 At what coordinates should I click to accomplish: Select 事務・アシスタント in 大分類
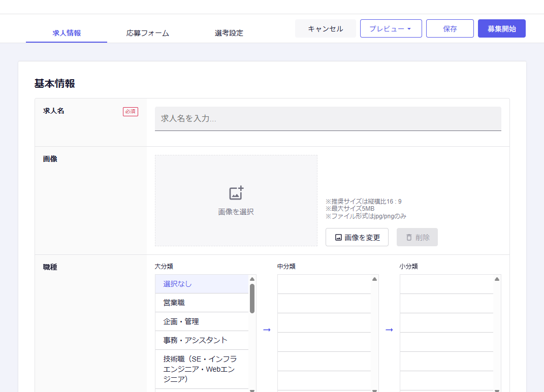click(x=202, y=340)
